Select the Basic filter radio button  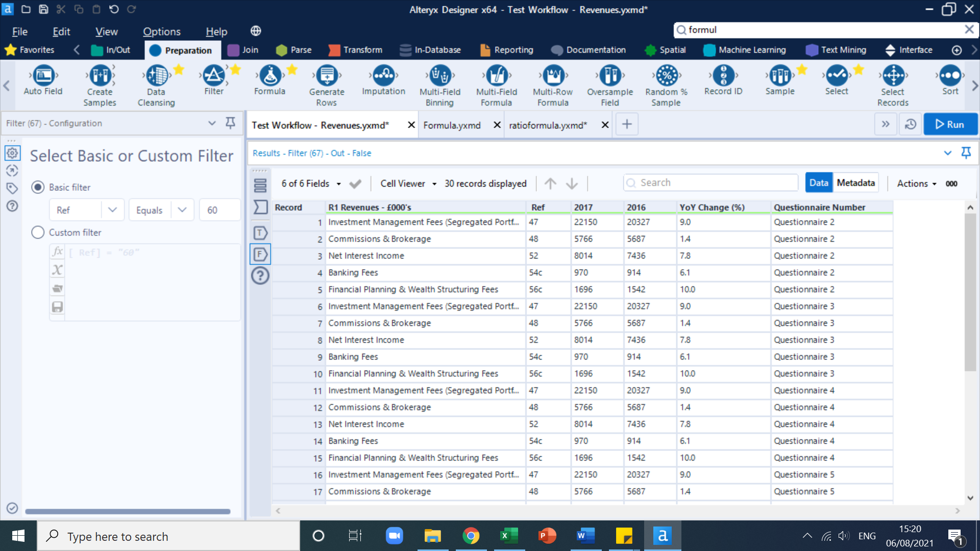coord(38,187)
